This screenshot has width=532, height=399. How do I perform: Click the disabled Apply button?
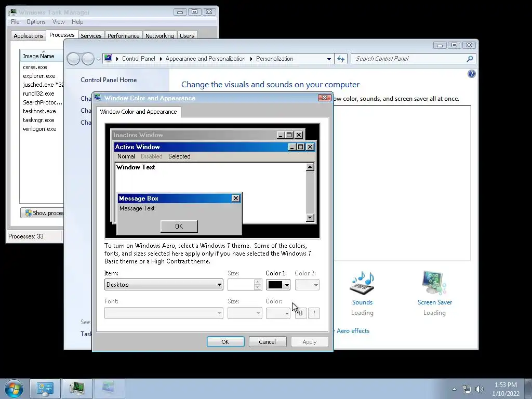310,342
